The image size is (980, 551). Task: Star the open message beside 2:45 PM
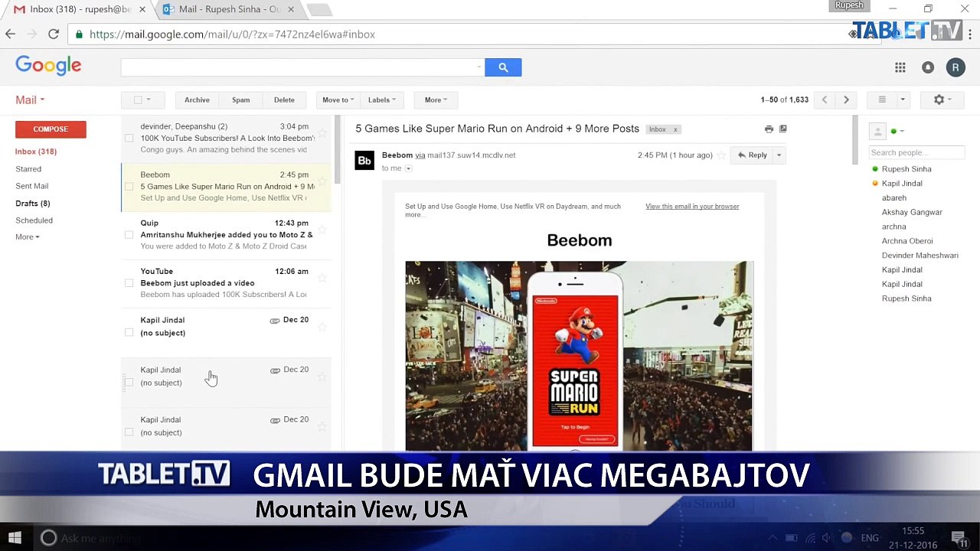pyautogui.click(x=721, y=155)
